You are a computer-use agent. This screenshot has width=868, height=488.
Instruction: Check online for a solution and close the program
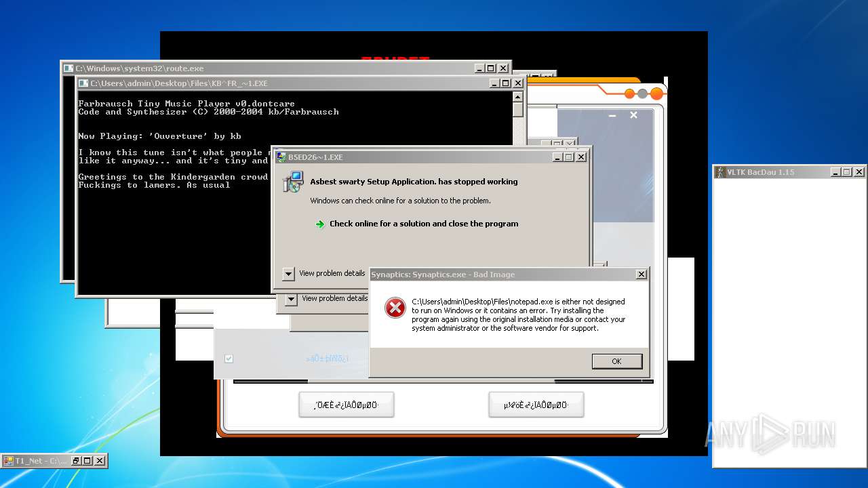[424, 224]
